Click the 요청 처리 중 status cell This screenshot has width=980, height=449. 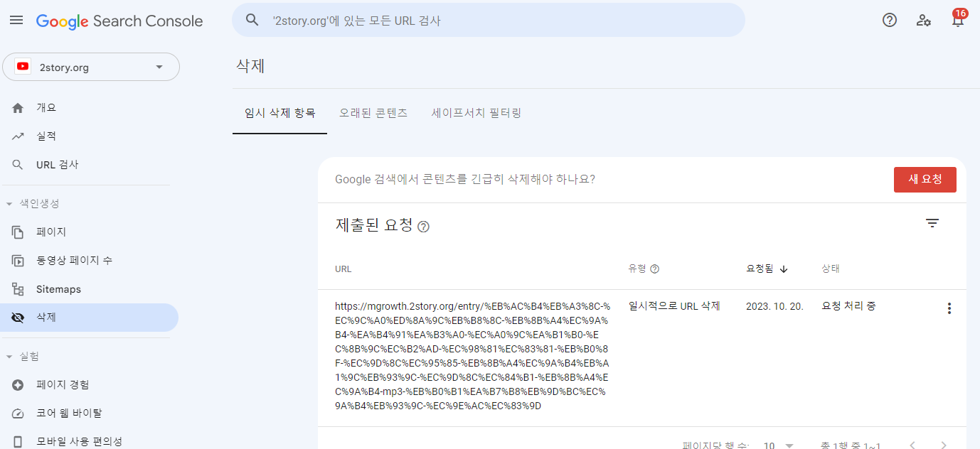point(848,306)
